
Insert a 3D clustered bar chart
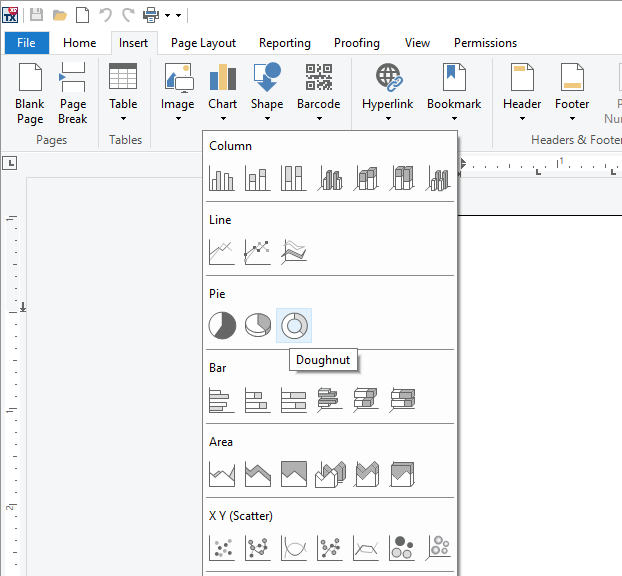[330, 399]
